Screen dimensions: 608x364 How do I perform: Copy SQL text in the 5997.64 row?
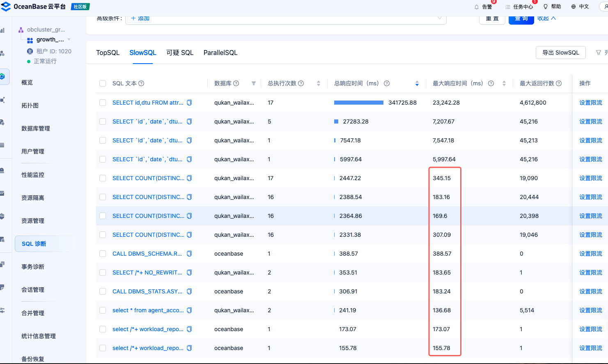pos(189,159)
